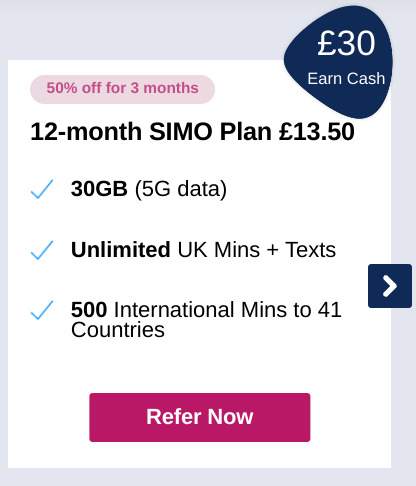Select the 50% off for 3 months tag

click(122, 89)
